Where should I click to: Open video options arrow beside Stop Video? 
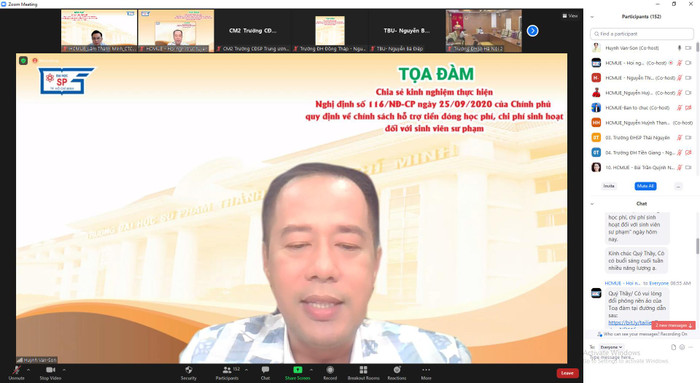coord(64,370)
